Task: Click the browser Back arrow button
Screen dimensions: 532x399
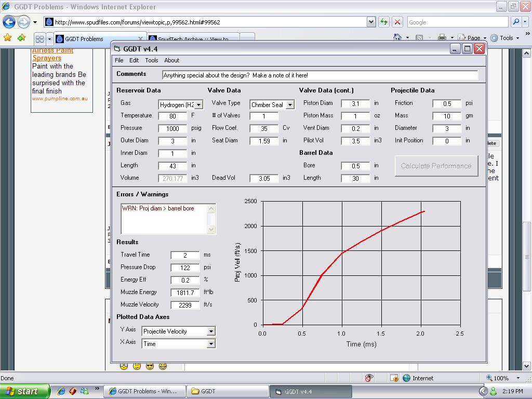Action: [x=9, y=22]
